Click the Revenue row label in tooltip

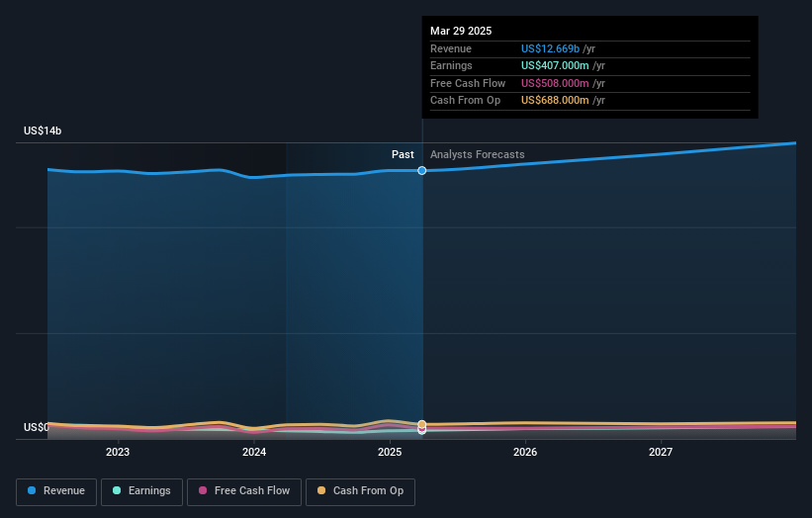(x=451, y=48)
